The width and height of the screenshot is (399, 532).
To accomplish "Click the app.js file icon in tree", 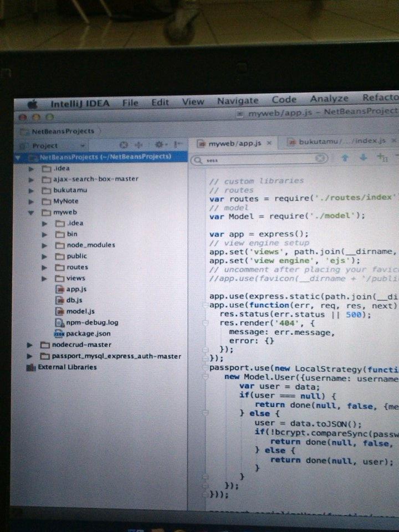I will pyautogui.click(x=60, y=289).
